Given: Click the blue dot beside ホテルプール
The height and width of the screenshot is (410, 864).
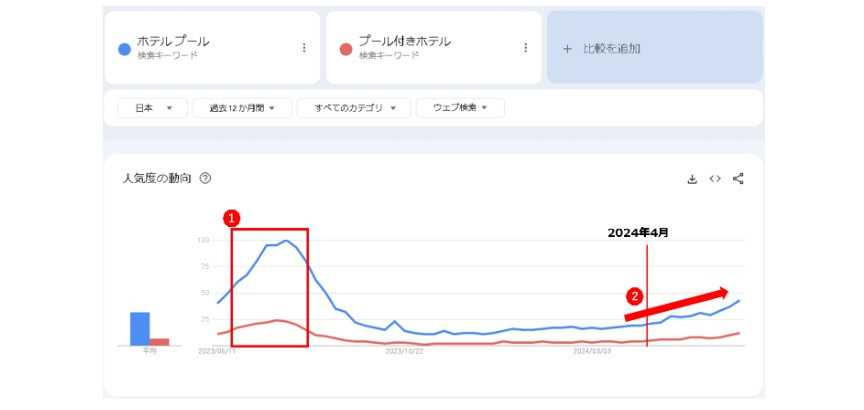Looking at the screenshot, I should click(x=123, y=48).
